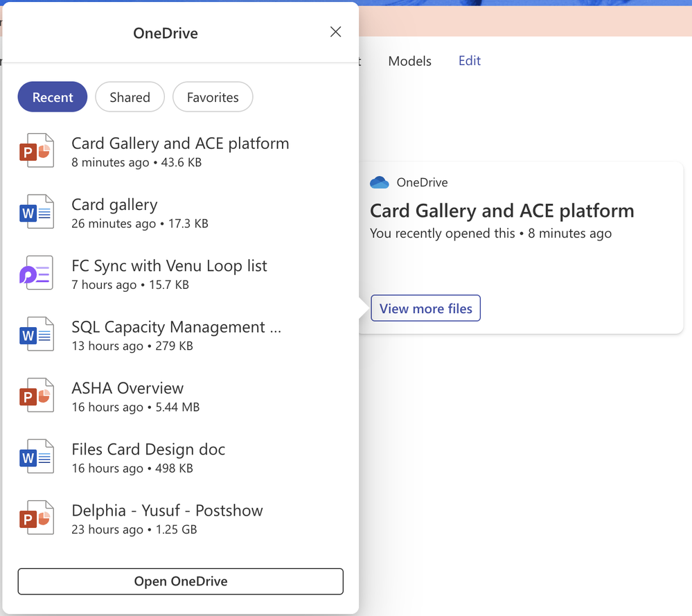Click Open OneDrive button
Screen dimensions: 692x616
pyautogui.click(x=181, y=581)
